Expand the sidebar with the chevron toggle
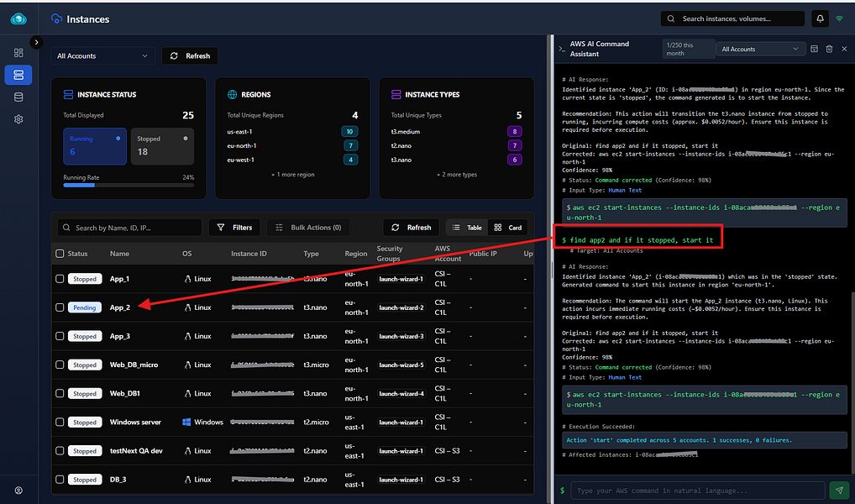The width and height of the screenshot is (855, 504). [36, 41]
